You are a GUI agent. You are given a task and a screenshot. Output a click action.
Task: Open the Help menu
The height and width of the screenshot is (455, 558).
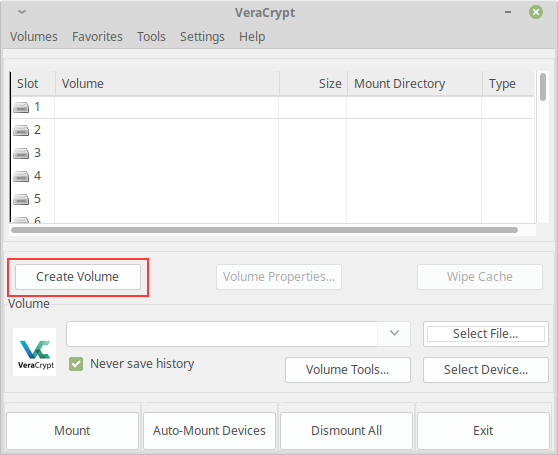[252, 37]
